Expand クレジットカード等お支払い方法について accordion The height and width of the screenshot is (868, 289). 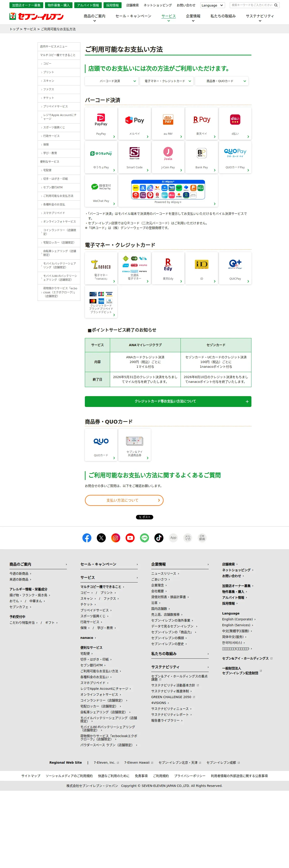tap(168, 401)
